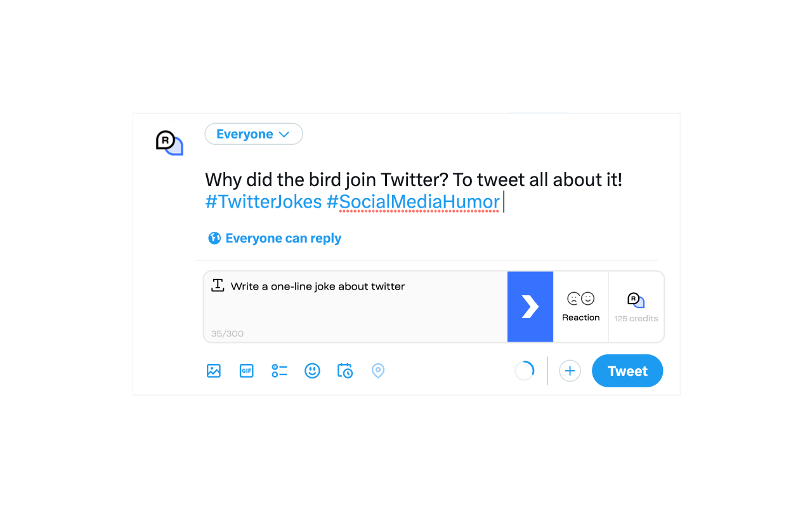Schedule the tweet with calendar icon
This screenshot has height=508, width=812.
click(x=345, y=371)
